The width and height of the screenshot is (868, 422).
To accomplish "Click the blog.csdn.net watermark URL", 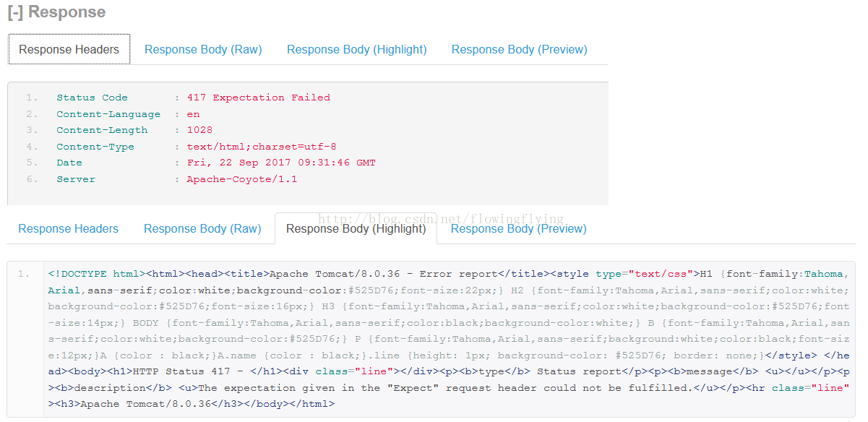I will click(440, 218).
